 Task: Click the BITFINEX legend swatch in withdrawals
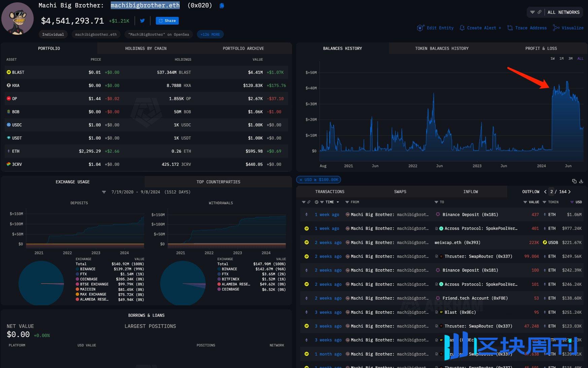click(219, 279)
